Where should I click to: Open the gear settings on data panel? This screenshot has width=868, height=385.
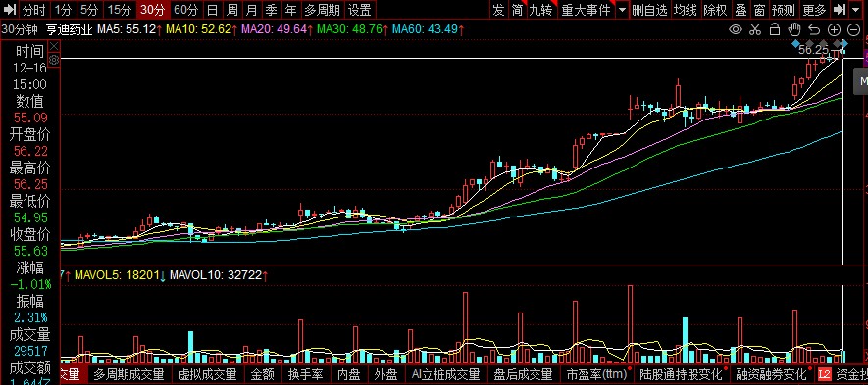(x=54, y=60)
